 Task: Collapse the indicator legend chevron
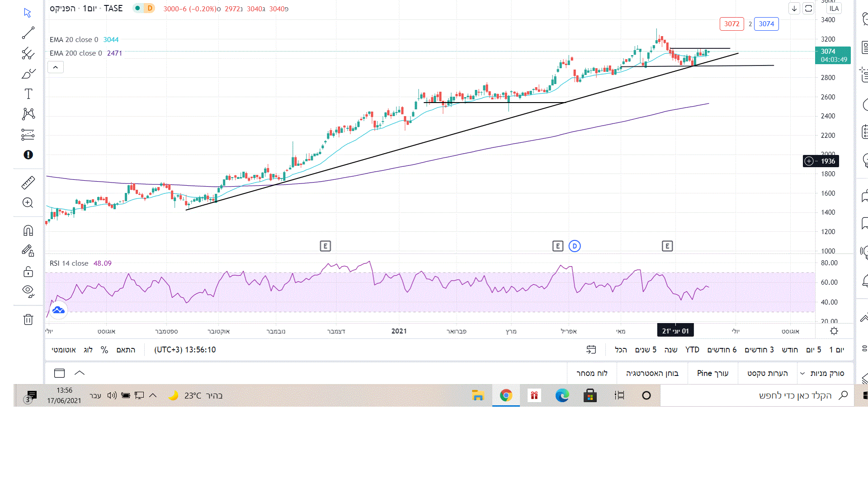tap(56, 67)
